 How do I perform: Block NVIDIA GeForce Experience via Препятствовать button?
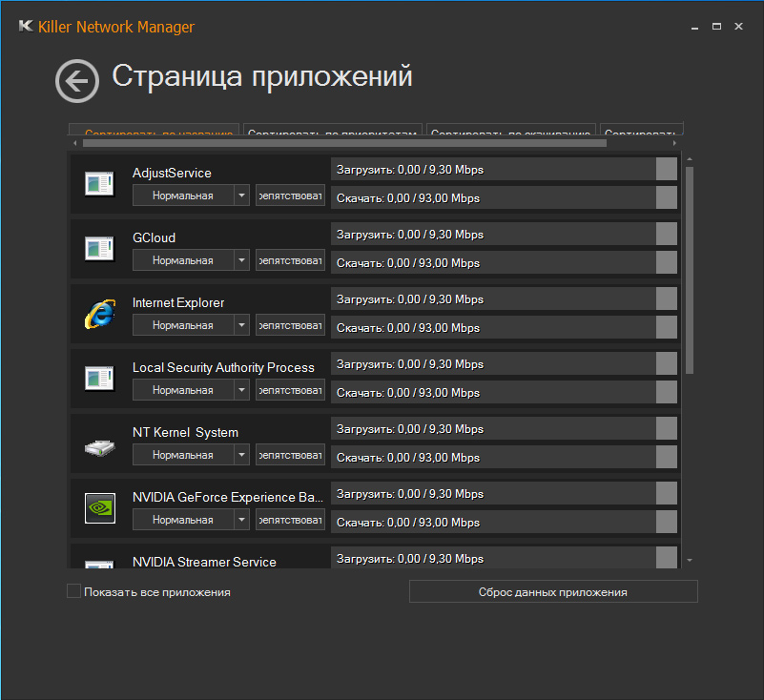[x=290, y=519]
